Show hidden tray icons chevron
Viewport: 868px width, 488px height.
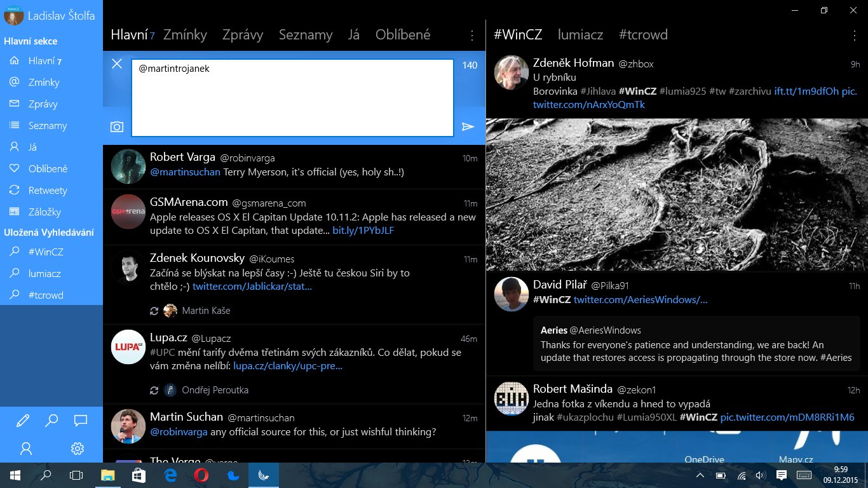700,475
